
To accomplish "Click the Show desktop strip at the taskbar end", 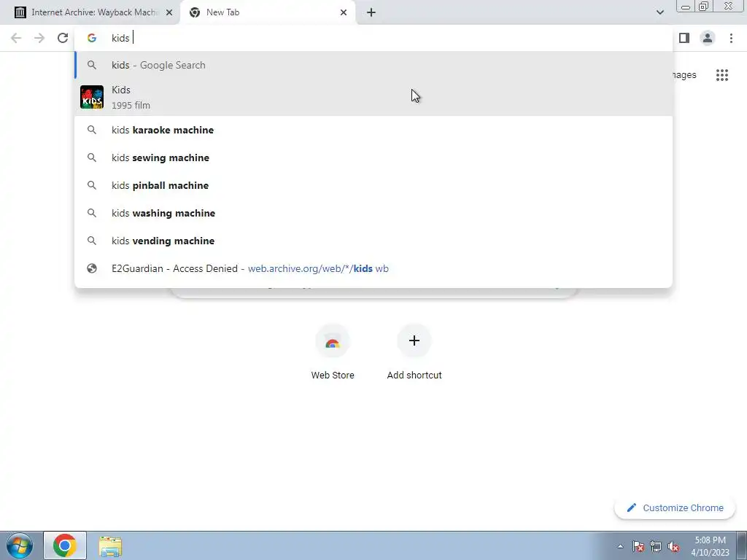I will click(742, 545).
